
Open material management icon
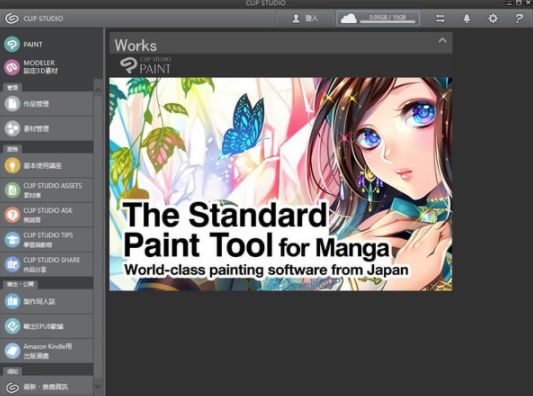point(12,128)
